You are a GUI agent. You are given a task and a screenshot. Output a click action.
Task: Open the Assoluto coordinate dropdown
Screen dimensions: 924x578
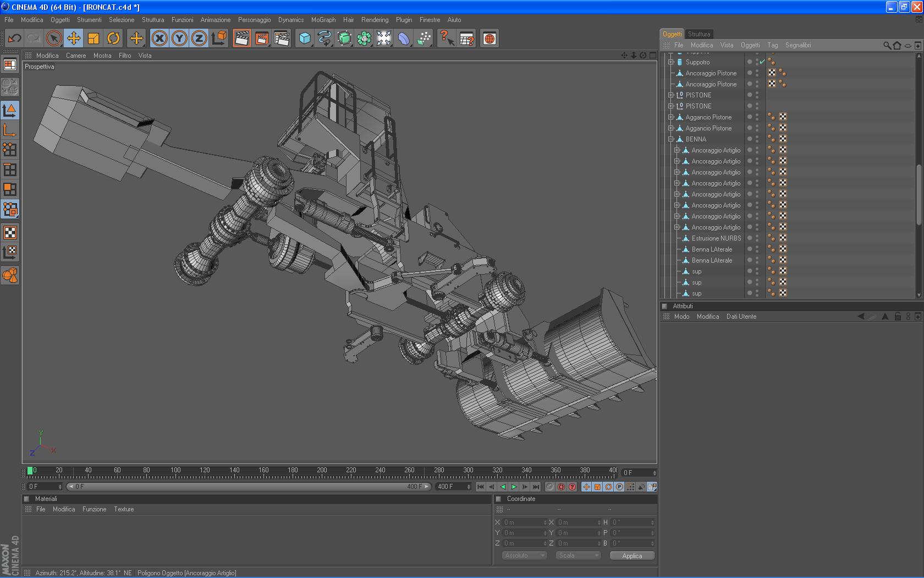(x=524, y=555)
